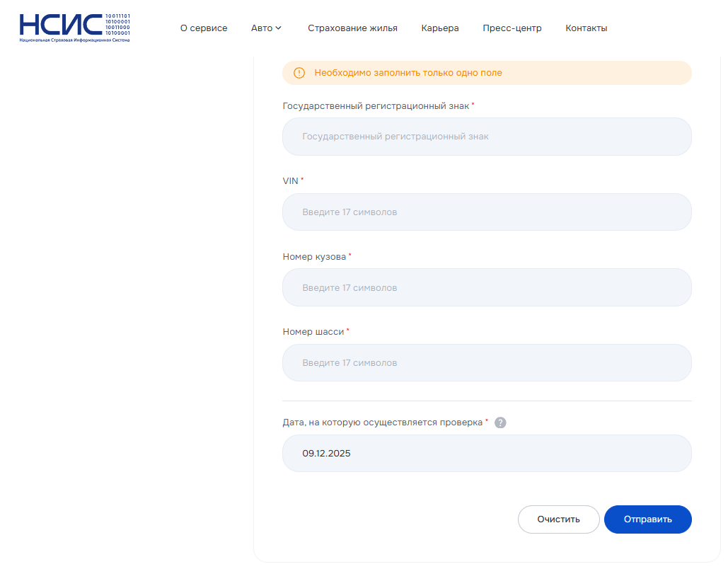
Task: Click the VIN field label
Action: pyautogui.click(x=290, y=181)
